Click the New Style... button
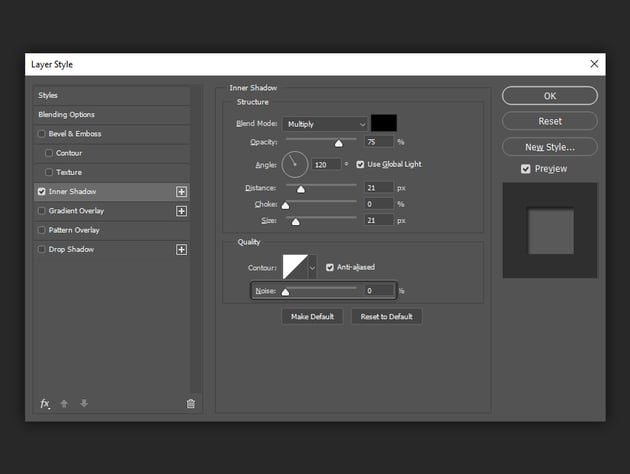The height and width of the screenshot is (474, 630). tap(550, 147)
